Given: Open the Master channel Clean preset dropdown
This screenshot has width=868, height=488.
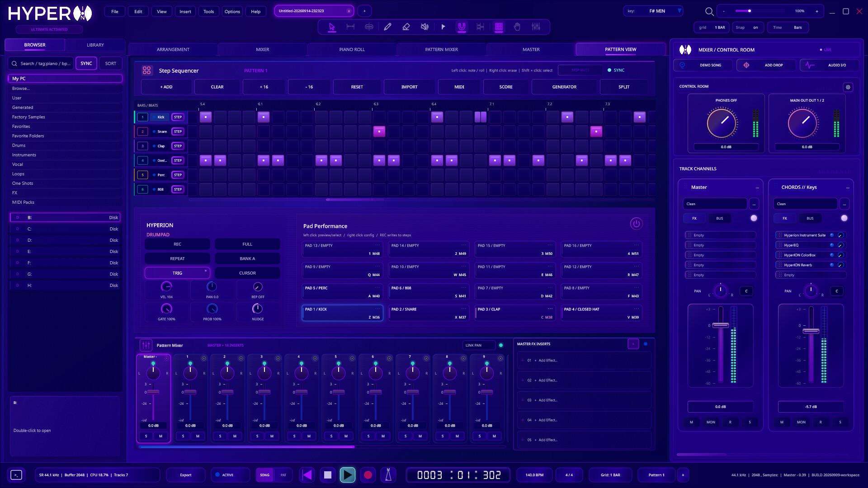Looking at the screenshot, I should [715, 204].
